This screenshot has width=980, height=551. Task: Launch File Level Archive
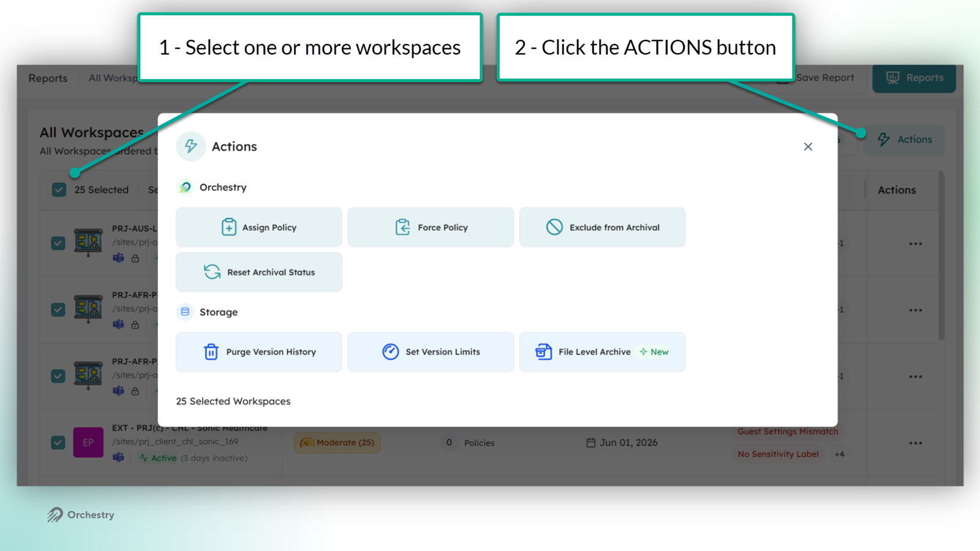[x=602, y=352]
